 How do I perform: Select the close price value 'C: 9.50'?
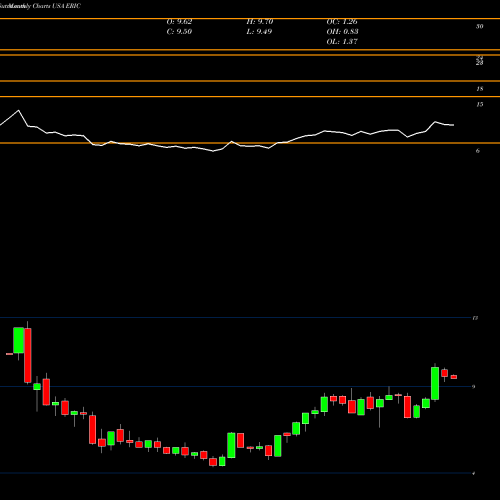(x=179, y=32)
